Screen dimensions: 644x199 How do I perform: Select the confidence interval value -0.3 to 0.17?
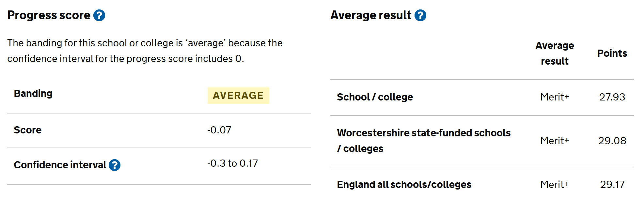(x=232, y=163)
